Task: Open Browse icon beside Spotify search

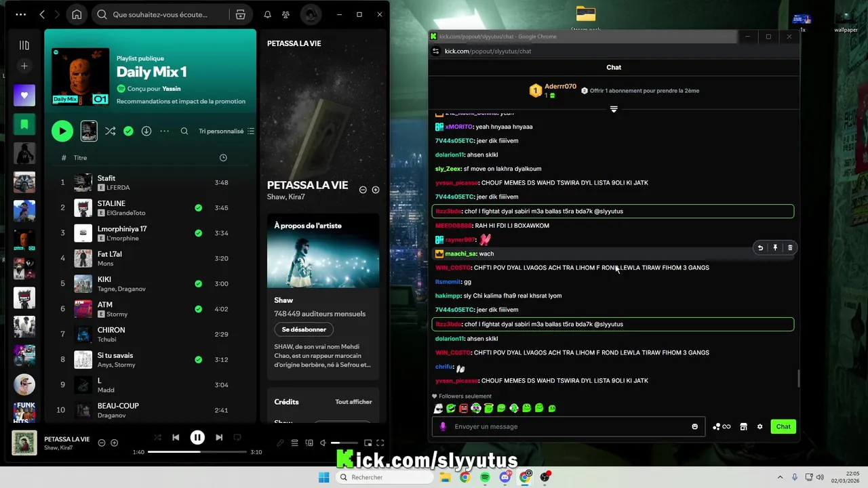Action: tap(240, 14)
